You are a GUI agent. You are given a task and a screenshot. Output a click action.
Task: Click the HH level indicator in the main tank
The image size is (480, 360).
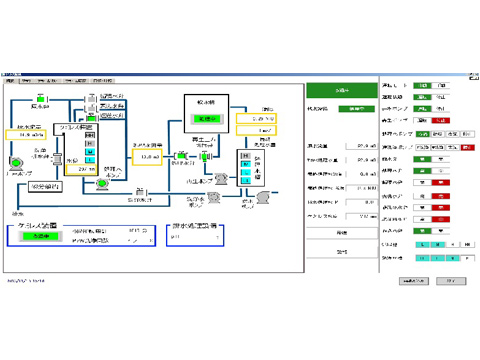pyautogui.click(x=90, y=135)
